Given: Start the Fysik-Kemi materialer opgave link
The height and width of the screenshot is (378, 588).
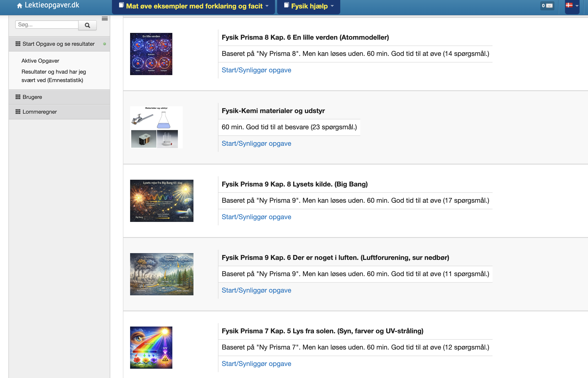Looking at the screenshot, I should [x=256, y=143].
